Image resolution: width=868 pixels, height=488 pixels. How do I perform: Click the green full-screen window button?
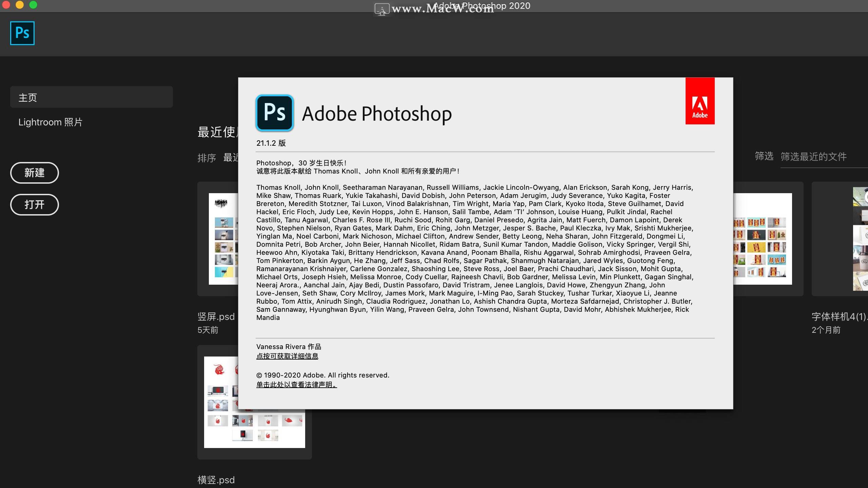click(x=33, y=5)
